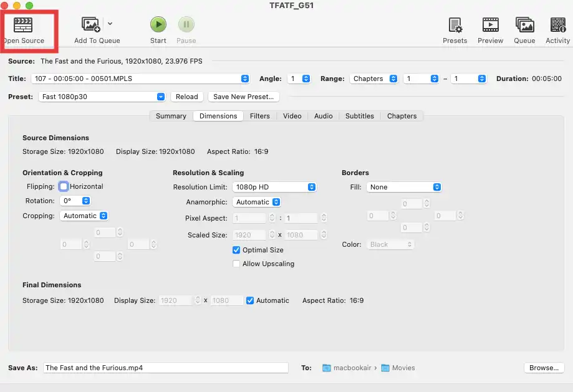Show the Preview window
573x392 pixels.
tap(490, 26)
